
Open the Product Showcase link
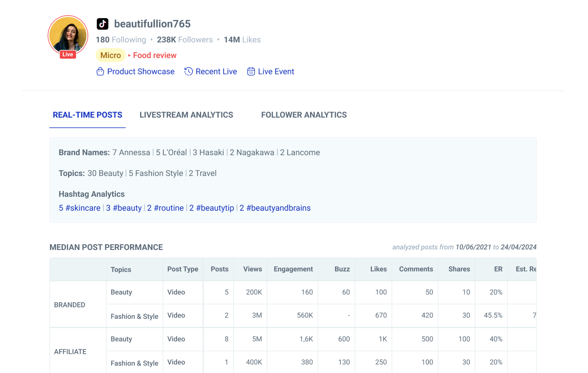pyautogui.click(x=141, y=71)
